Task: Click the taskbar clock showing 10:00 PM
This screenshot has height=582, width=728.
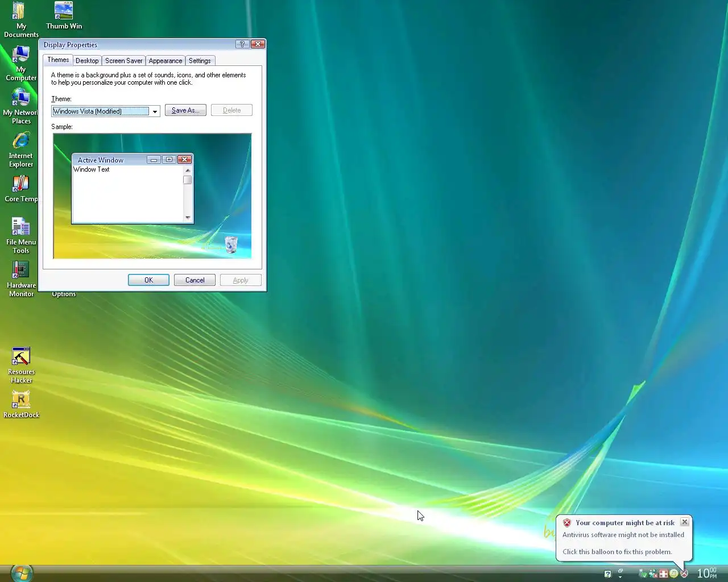Action: tap(707, 573)
